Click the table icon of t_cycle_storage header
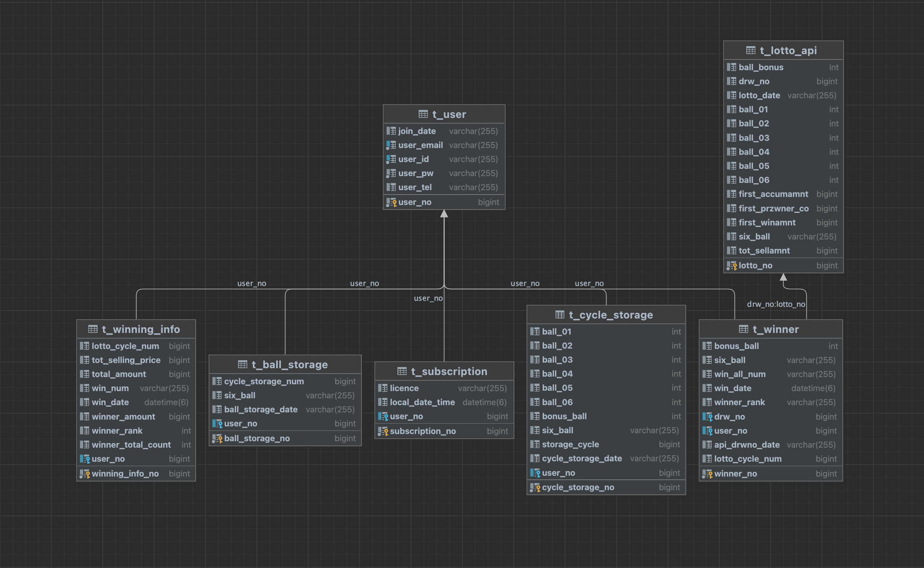924x568 pixels. (560, 315)
